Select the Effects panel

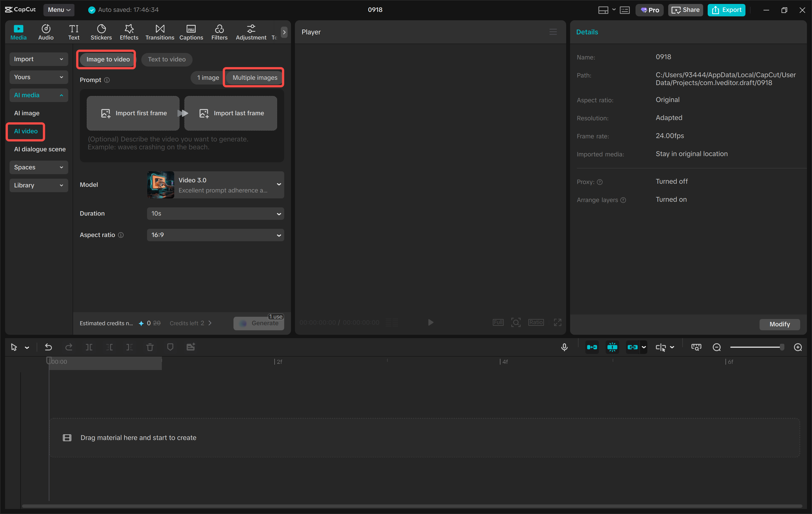click(x=129, y=32)
